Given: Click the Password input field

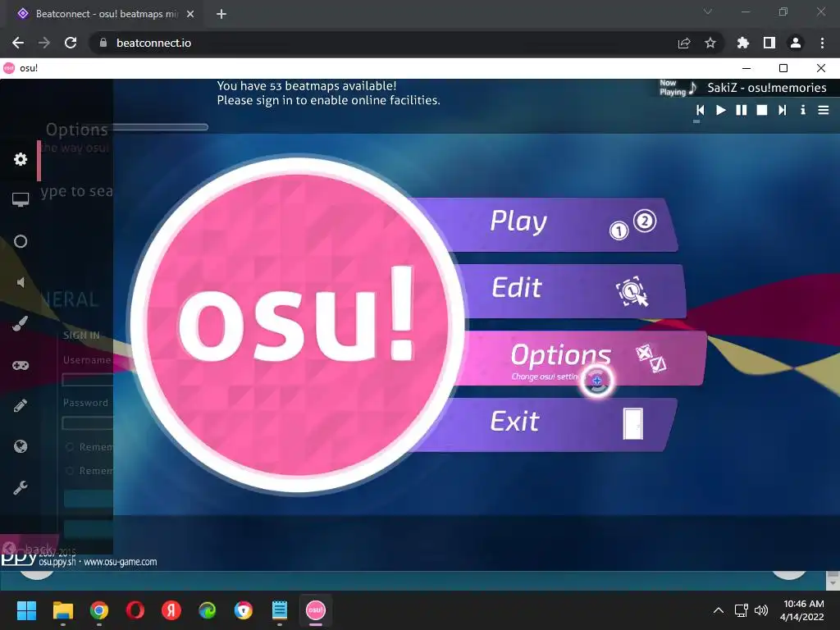Looking at the screenshot, I should pos(87,423).
